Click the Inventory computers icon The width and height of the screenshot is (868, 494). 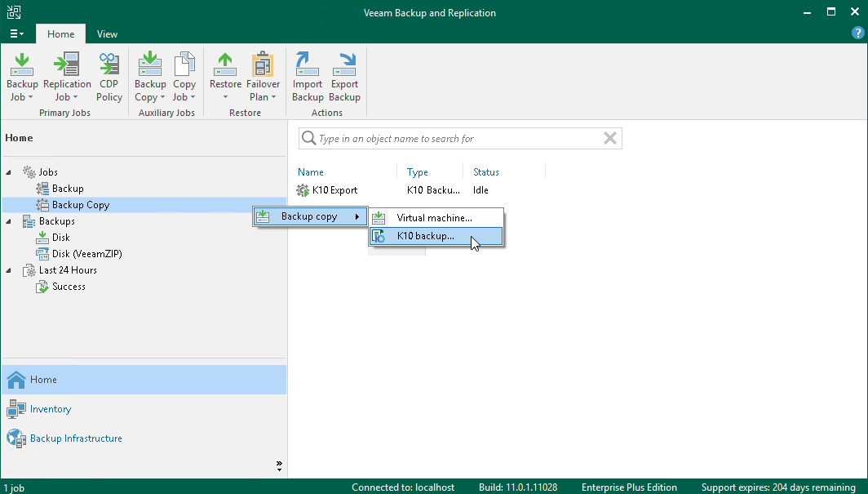tap(16, 409)
